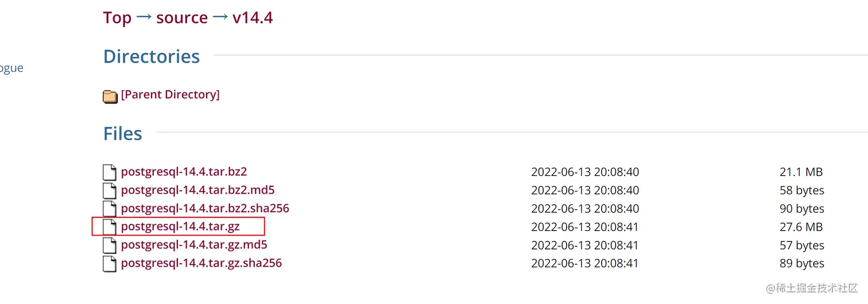Open postgresql-14.4.tar.bz2.sha256 link
Viewport: 868px width, 304px height.
(204, 208)
